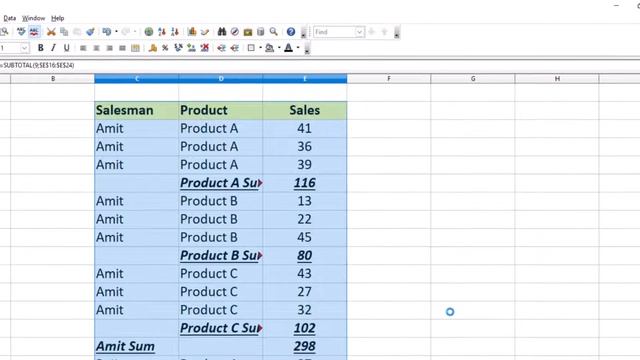This screenshot has height=360, width=640.
Task: Toggle the Show Draw Functions icon
Action: [205, 31]
